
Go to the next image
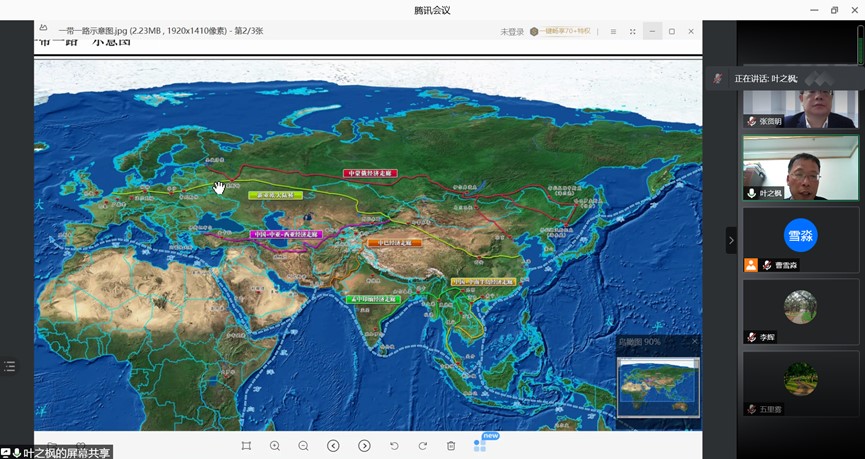pos(364,446)
